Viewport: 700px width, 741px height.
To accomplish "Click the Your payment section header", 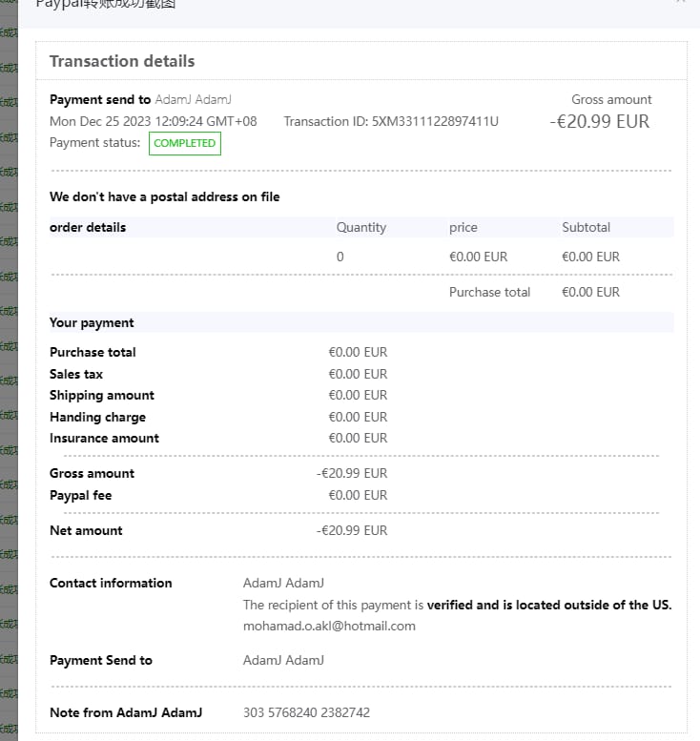I will (x=92, y=322).
